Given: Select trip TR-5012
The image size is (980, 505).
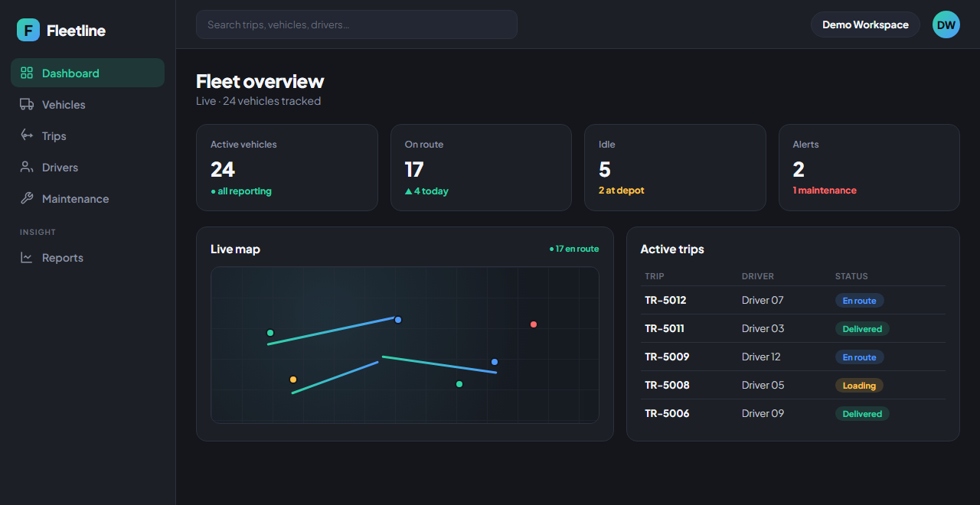Looking at the screenshot, I should point(665,300).
